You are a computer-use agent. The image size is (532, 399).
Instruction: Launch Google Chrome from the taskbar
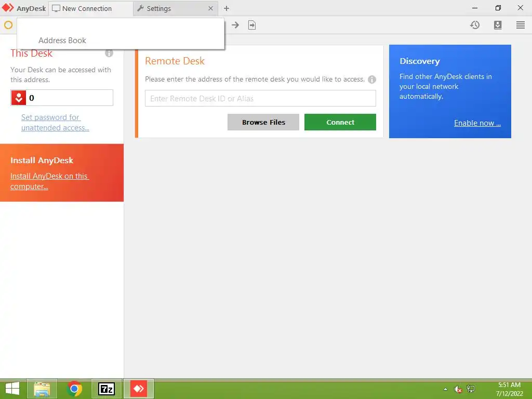coord(74,389)
